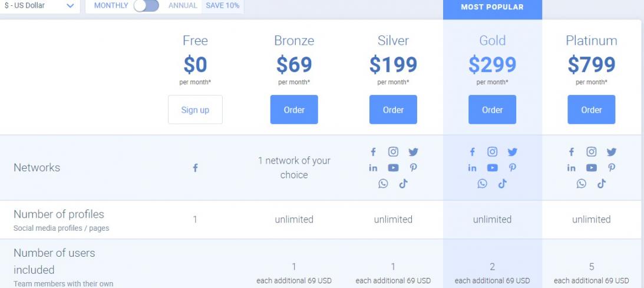
Task: Click the MOST POPULAR banner
Action: click(x=492, y=8)
